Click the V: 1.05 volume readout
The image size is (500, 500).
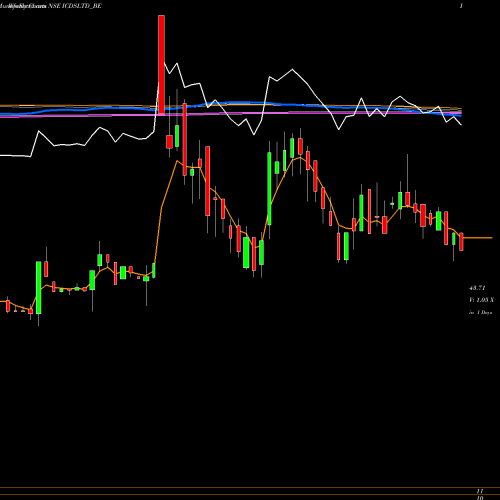(x=481, y=300)
